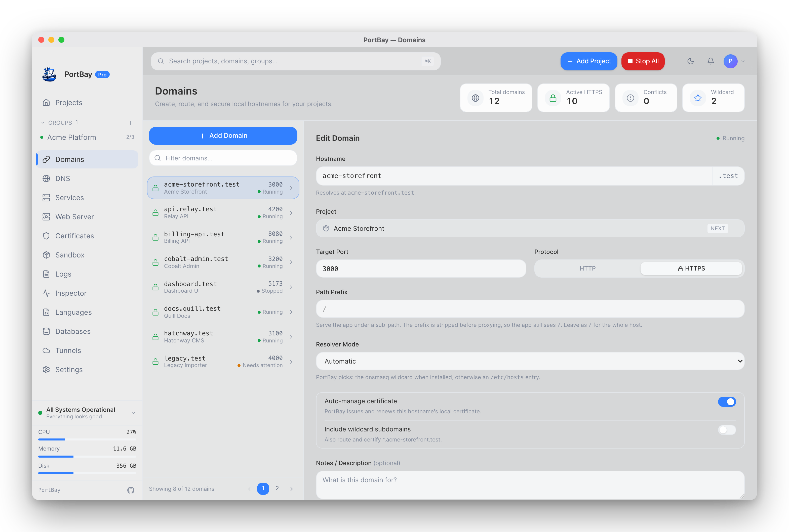Click the CPU usage bar
The width and height of the screenshot is (789, 532).
[87, 440]
